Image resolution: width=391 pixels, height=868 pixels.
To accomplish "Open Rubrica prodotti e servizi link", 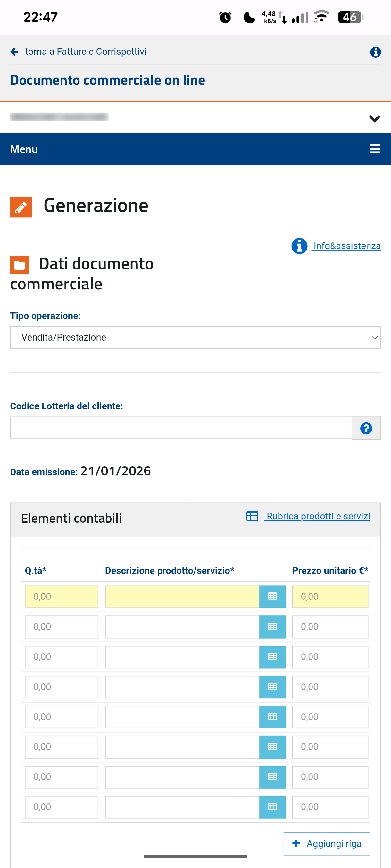I will point(318,516).
